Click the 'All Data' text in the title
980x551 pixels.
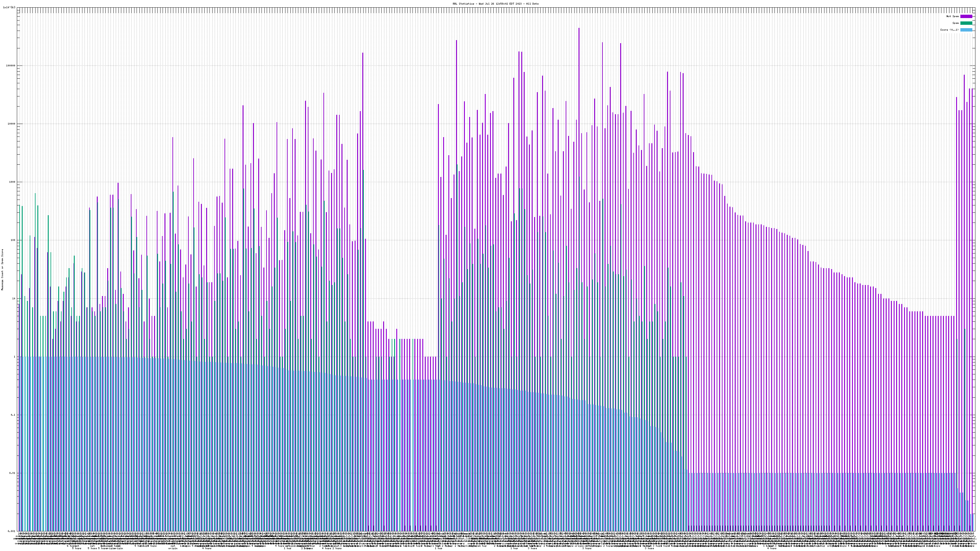(x=532, y=4)
